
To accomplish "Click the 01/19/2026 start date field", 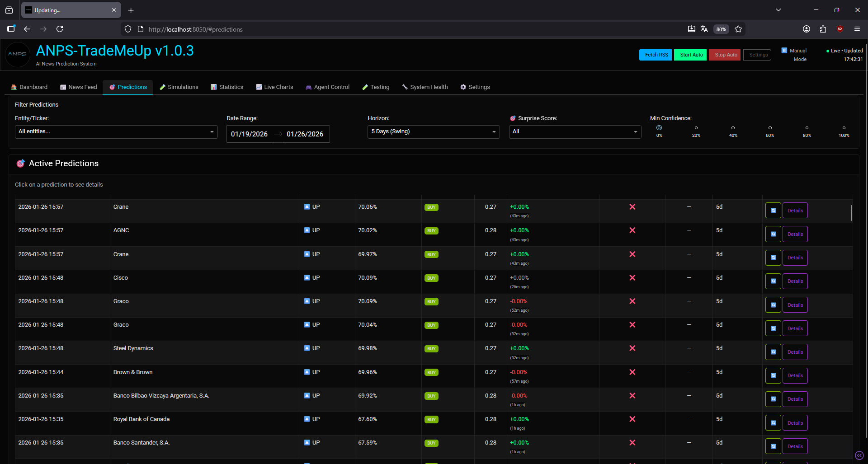I will click(x=250, y=134).
